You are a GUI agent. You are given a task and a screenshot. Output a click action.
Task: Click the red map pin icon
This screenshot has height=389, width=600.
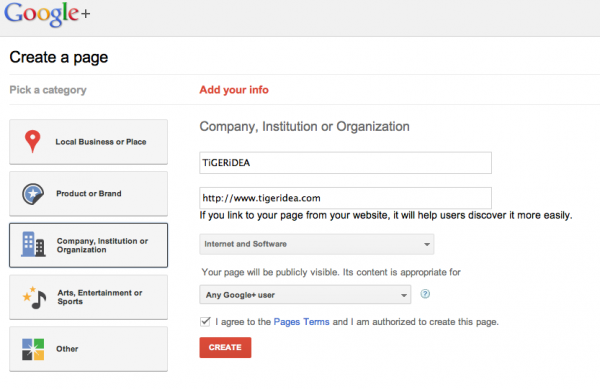coord(33,141)
